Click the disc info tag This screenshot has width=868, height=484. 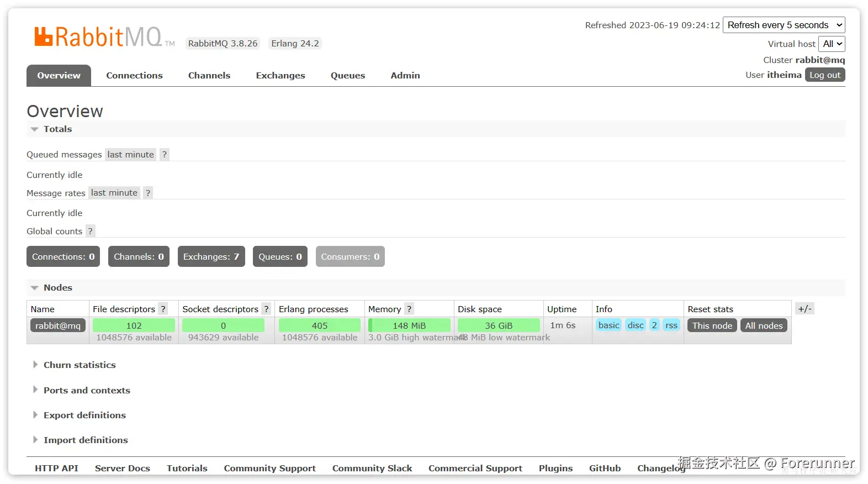(x=636, y=325)
